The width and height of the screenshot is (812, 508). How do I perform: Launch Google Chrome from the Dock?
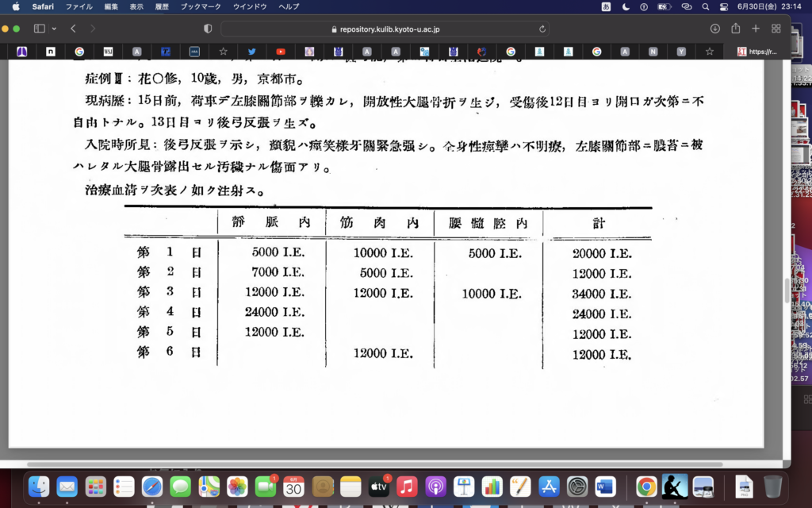(646, 486)
